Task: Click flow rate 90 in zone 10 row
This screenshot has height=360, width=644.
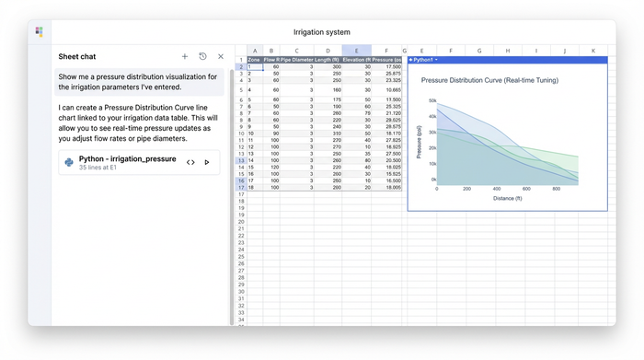Action: pos(271,134)
